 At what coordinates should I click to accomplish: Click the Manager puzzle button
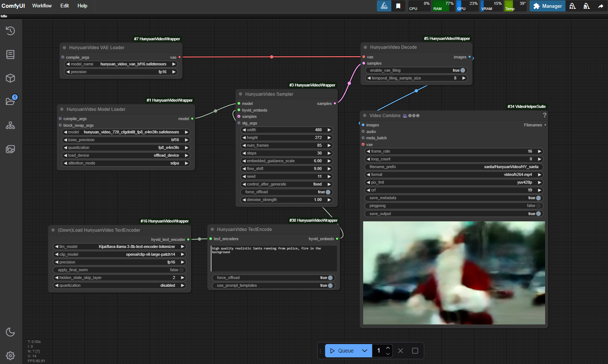click(547, 6)
